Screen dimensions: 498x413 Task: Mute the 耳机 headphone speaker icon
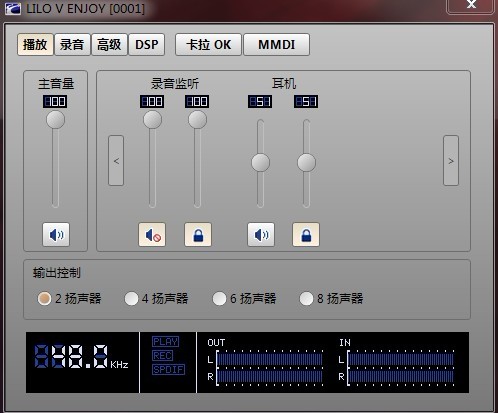pos(261,235)
